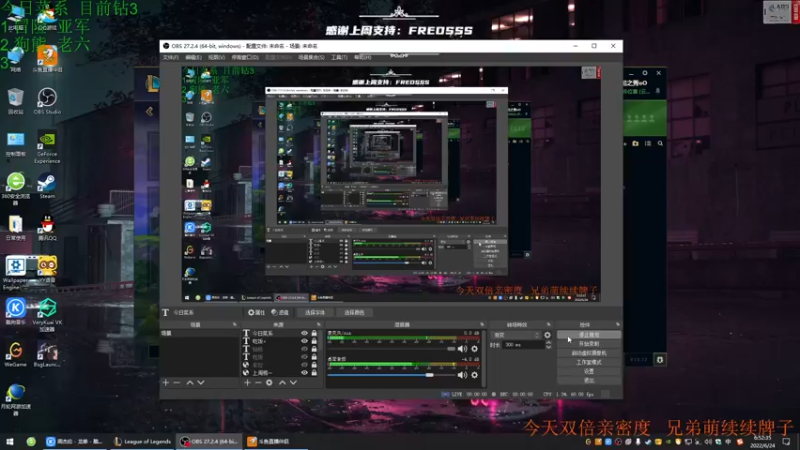
Task: Toggle visibility eye of 上周榜一 source
Action: click(x=304, y=373)
